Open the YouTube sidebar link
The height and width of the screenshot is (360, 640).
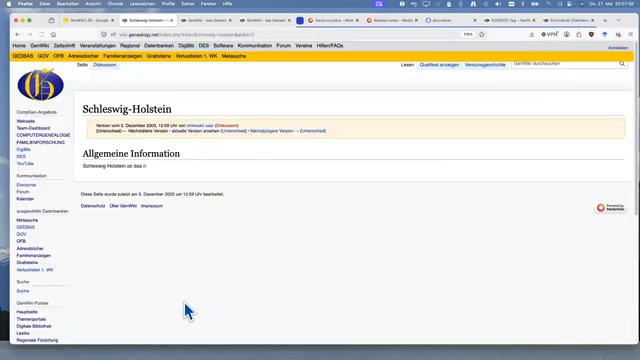click(25, 164)
